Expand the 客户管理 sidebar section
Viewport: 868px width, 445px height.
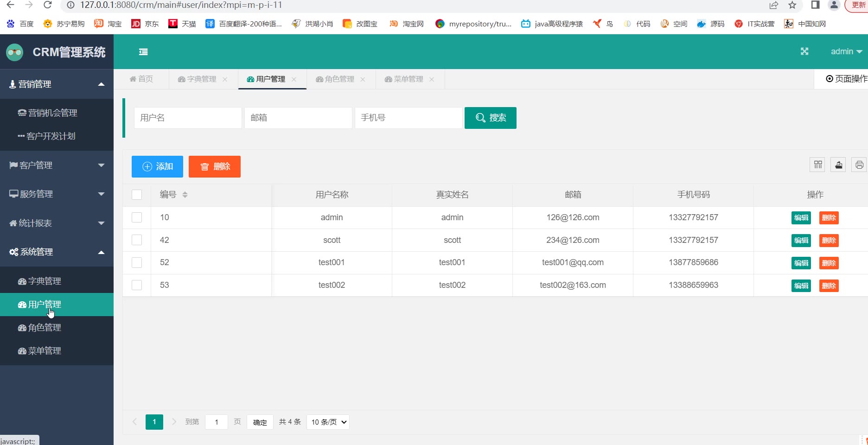click(x=57, y=165)
